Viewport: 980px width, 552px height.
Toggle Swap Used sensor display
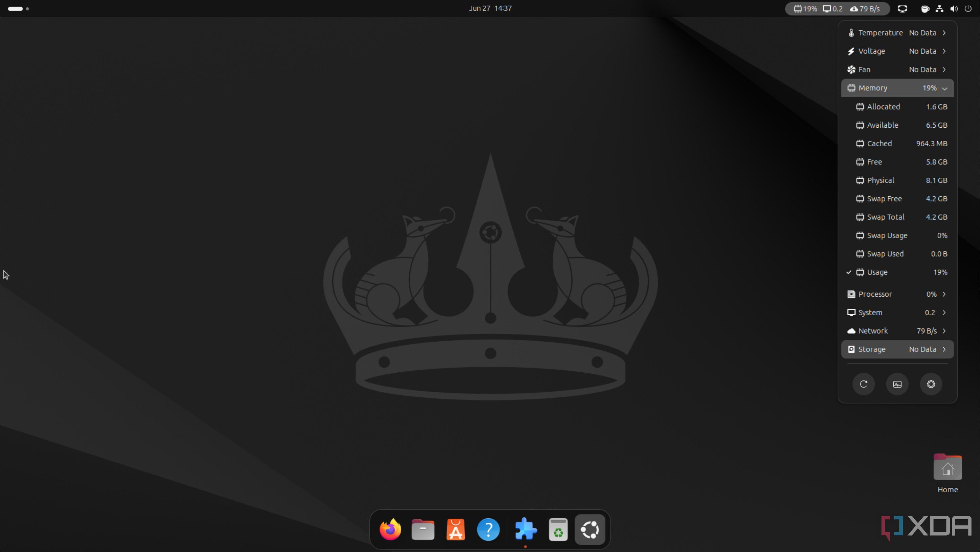pyautogui.click(x=898, y=254)
